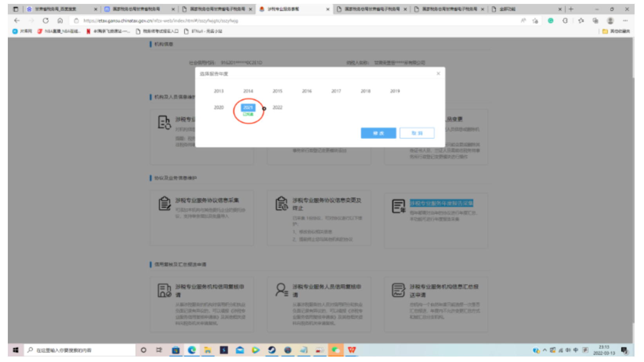644x362 pixels.
Task: Click the 取消 cancel button
Action: pyautogui.click(x=417, y=133)
